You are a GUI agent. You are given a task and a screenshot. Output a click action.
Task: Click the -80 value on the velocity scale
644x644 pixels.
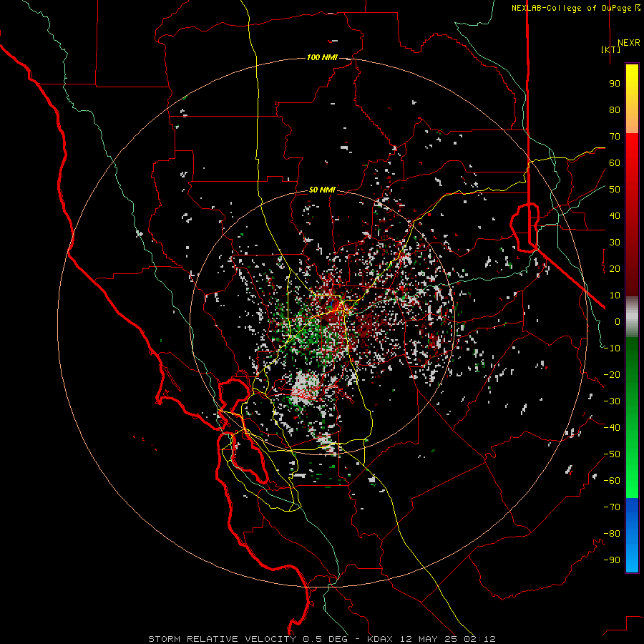point(612,534)
